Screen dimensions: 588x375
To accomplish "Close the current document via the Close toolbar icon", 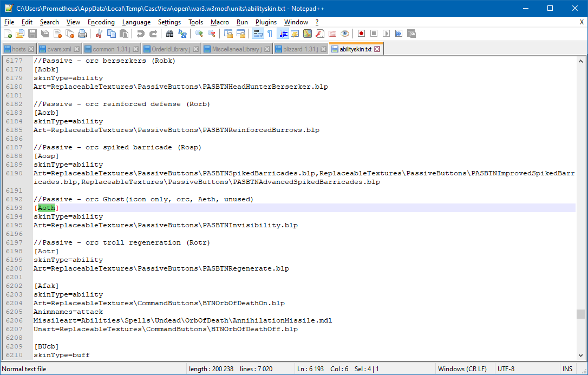I will 57,34.
